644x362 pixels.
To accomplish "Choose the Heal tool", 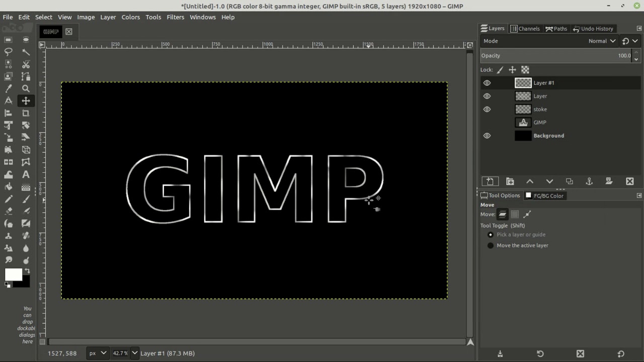I will [x=26, y=236].
